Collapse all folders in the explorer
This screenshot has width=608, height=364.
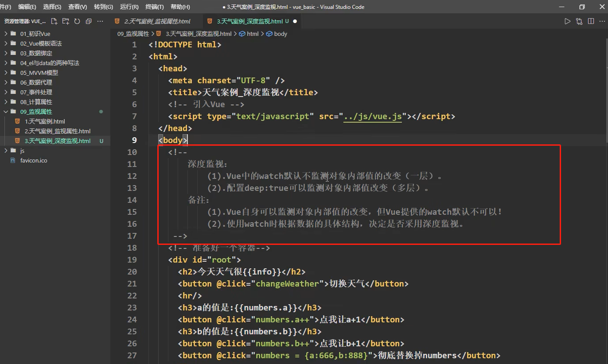tap(89, 21)
